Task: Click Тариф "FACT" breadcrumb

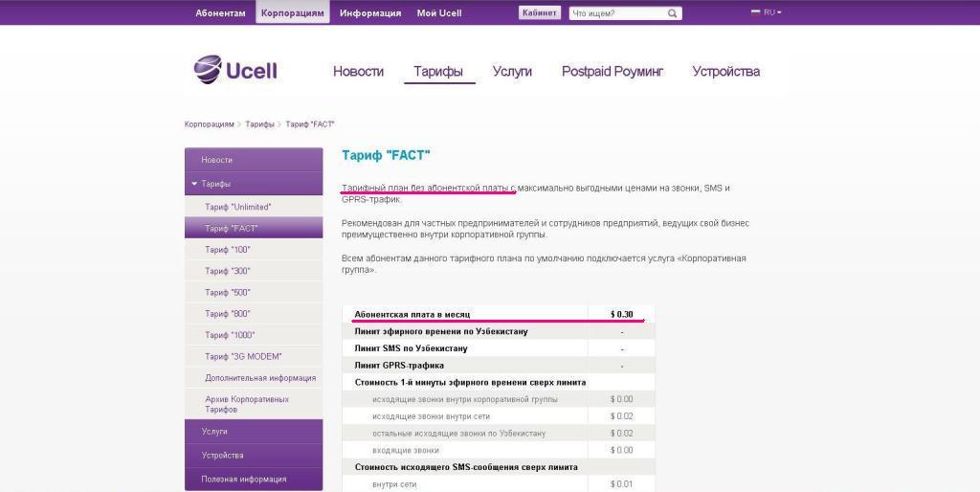Action: coord(310,124)
